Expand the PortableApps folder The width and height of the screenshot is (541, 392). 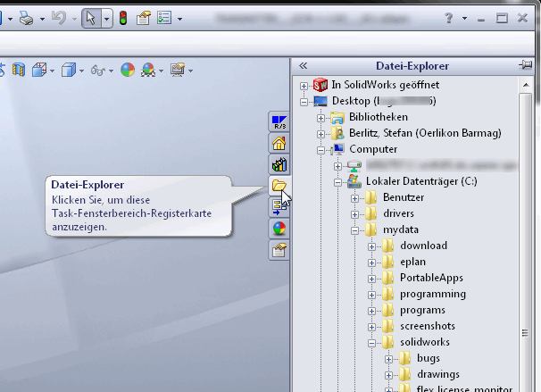371,279
